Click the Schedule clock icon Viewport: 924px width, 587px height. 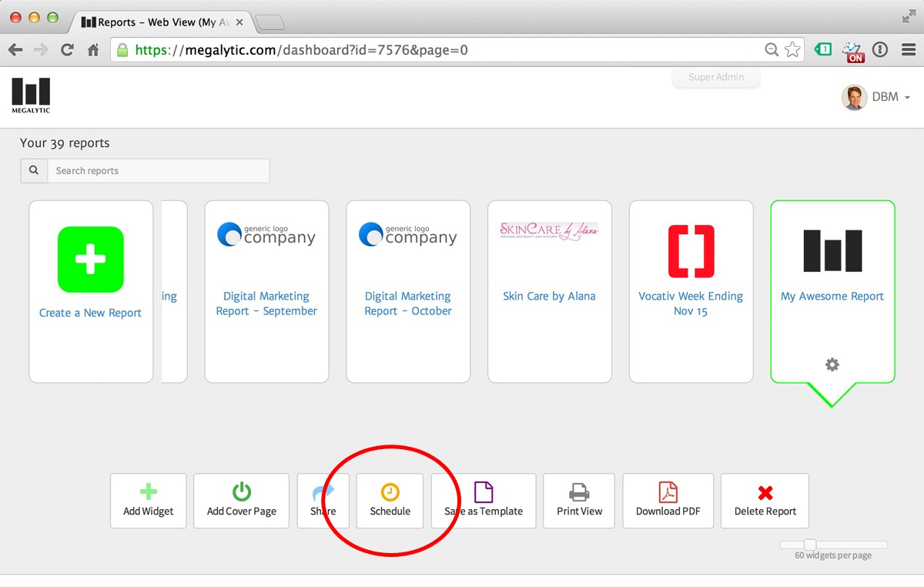click(x=390, y=491)
